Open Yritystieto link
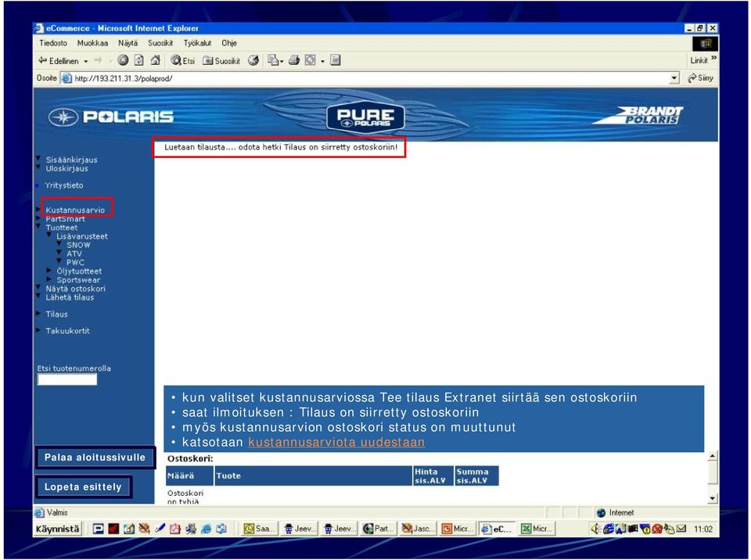751x560 pixels. [x=63, y=185]
